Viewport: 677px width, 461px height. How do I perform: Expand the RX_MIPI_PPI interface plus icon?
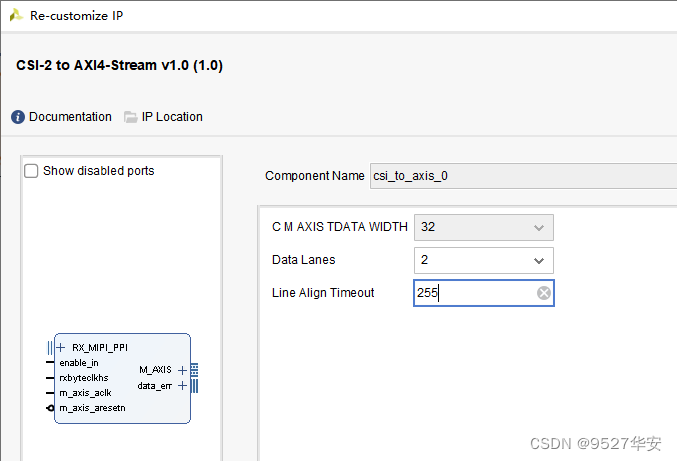(61, 347)
